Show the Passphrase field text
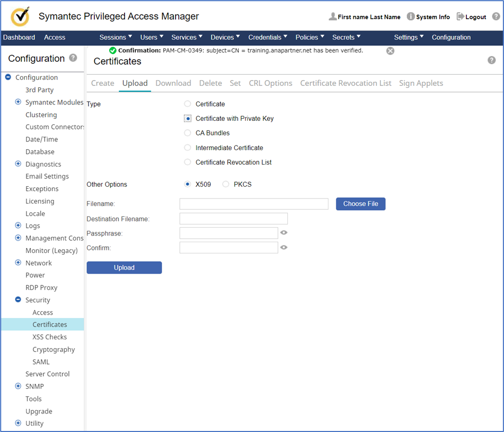 tap(284, 233)
